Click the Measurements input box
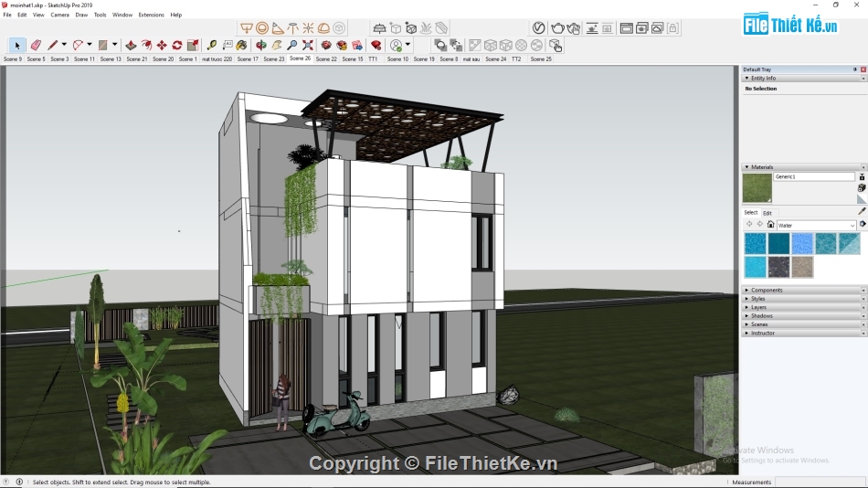 coord(820,482)
